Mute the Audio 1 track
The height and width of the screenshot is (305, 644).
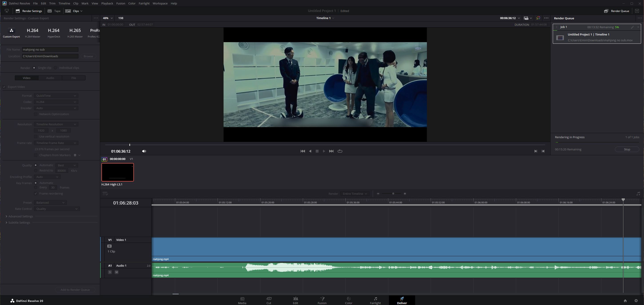[x=117, y=272]
